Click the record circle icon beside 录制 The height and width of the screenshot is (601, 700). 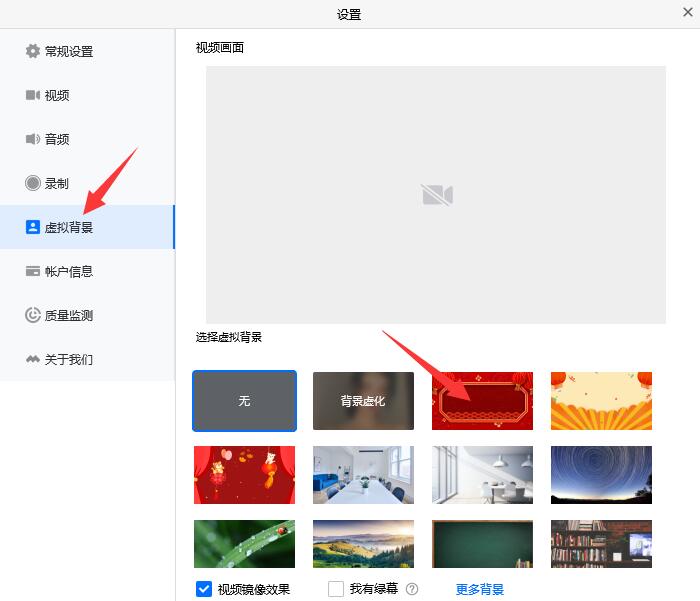pos(33,183)
